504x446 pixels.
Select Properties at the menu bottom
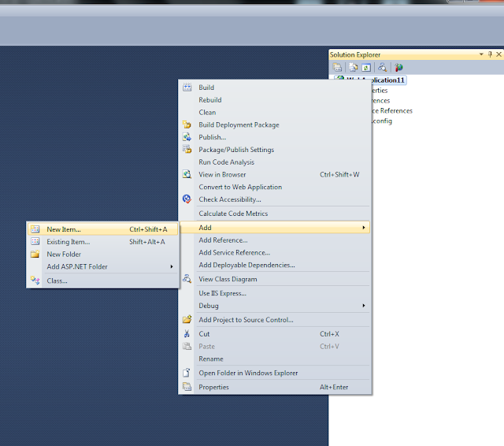point(275,387)
